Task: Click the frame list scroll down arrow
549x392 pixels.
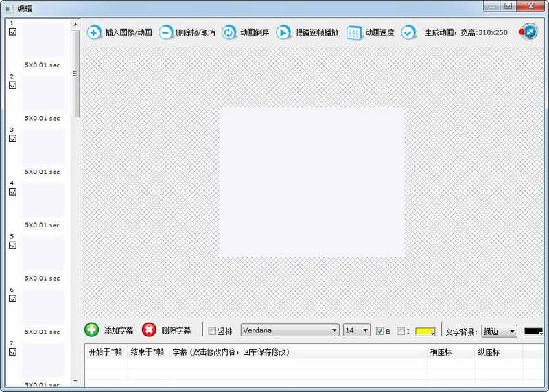Action: click(x=75, y=381)
